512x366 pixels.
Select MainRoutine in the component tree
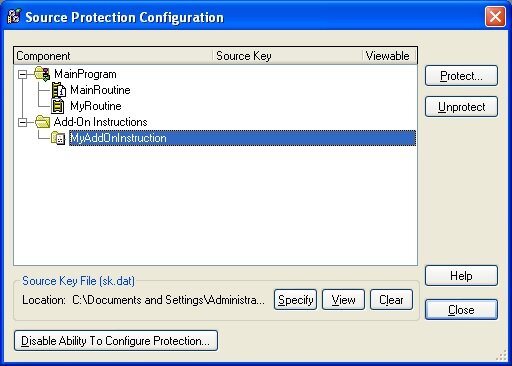click(100, 90)
